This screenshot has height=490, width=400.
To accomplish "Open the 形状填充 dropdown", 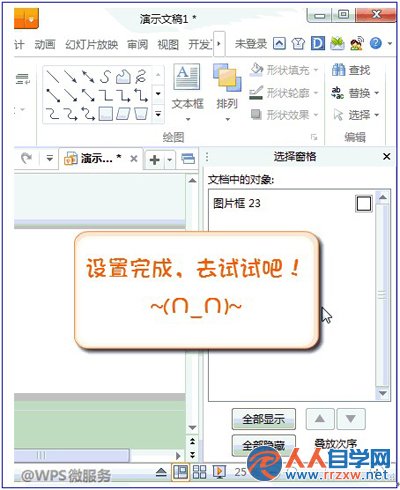I will (284, 70).
